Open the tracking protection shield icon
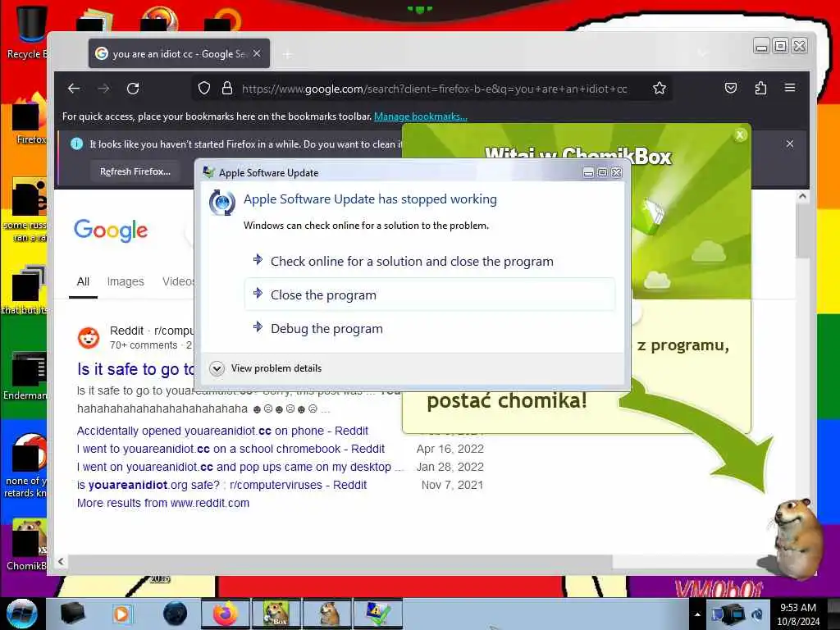Image resolution: width=840 pixels, height=630 pixels. pos(203,89)
